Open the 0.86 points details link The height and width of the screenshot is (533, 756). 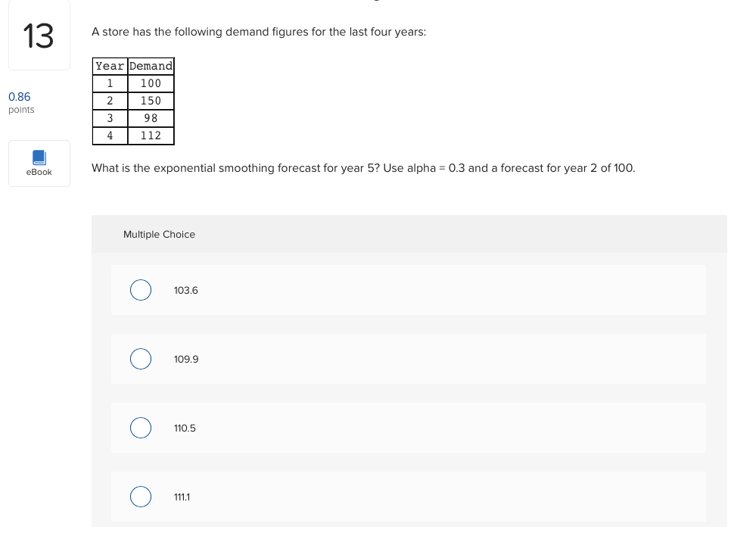(19, 97)
